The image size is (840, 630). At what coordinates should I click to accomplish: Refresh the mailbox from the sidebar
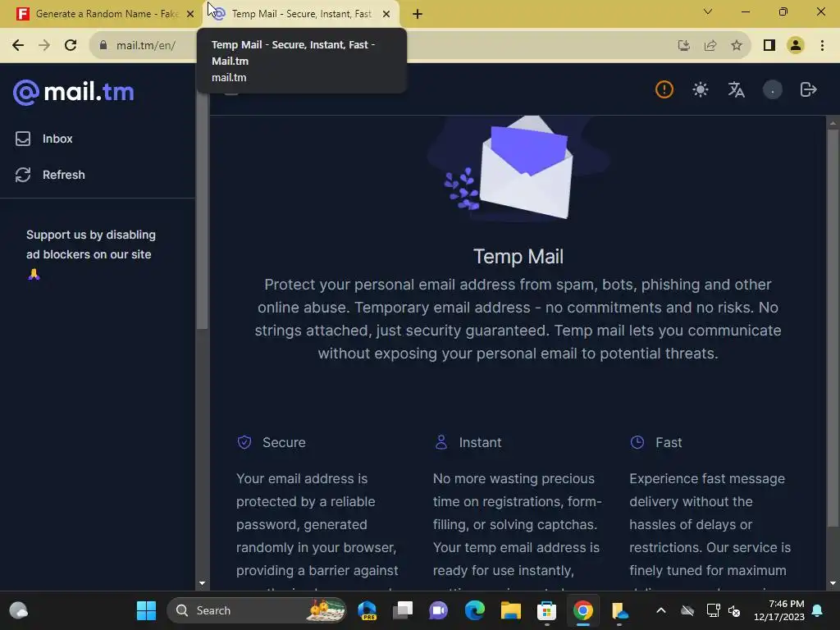point(50,175)
